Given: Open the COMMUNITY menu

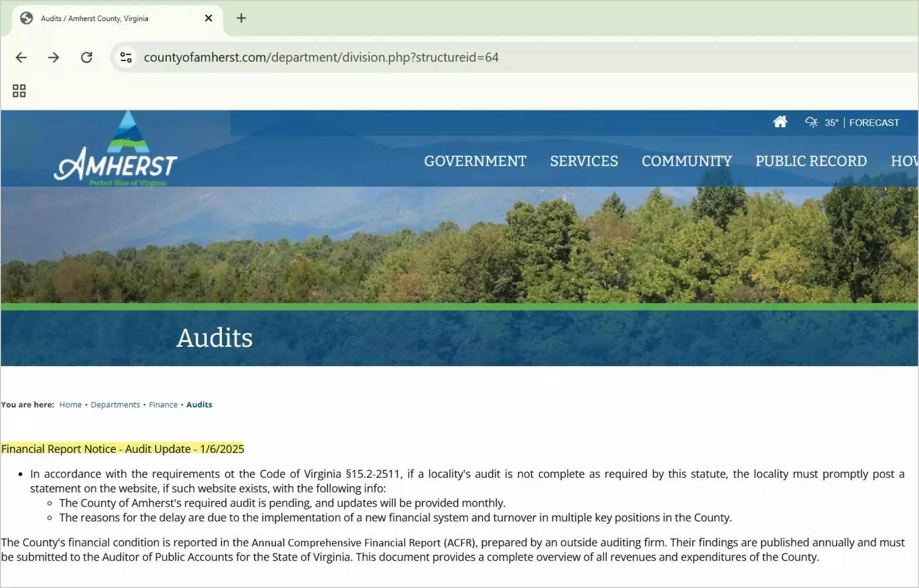Looking at the screenshot, I should point(686,161).
